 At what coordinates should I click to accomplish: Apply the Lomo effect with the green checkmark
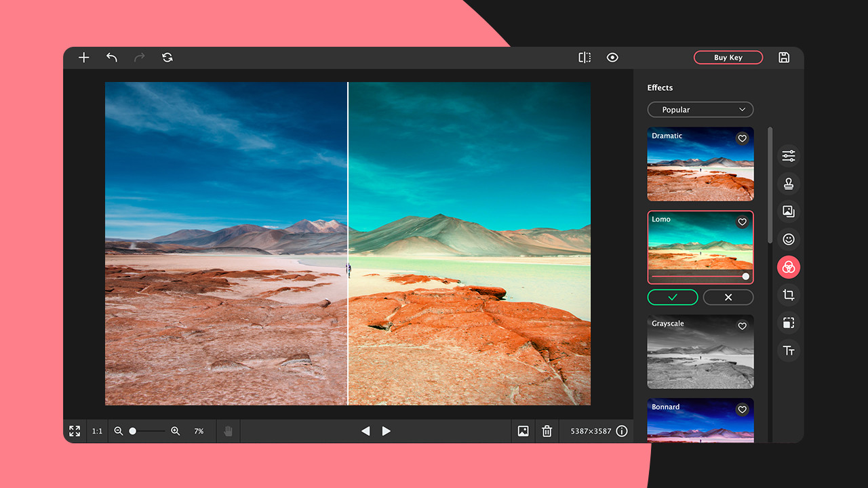coord(672,297)
